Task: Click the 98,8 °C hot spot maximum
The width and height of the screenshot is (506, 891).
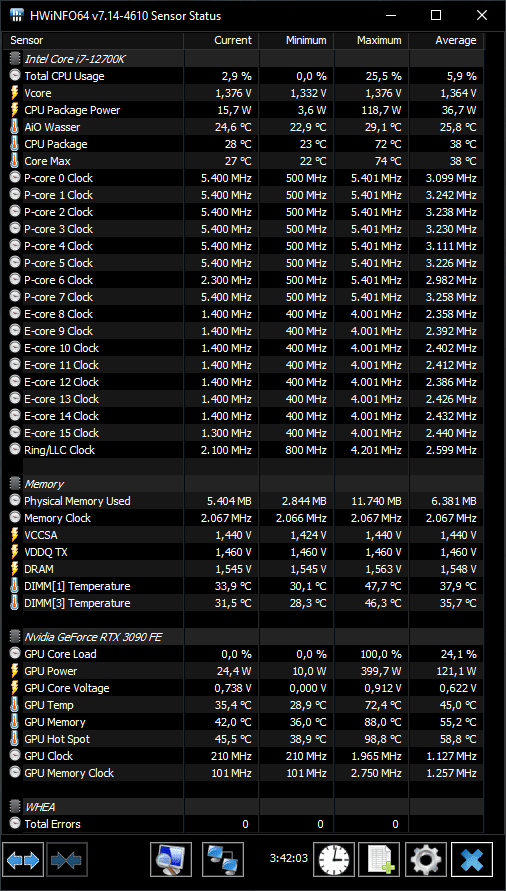Action: pos(383,739)
